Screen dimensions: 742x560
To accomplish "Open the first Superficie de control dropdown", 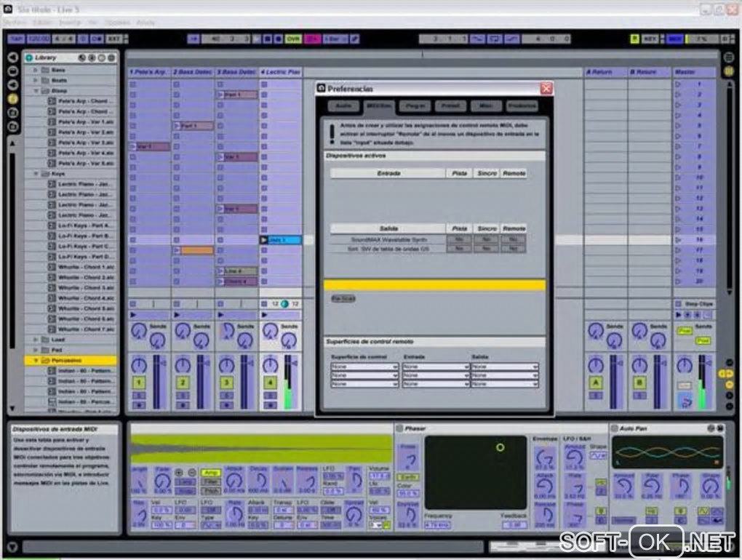I will (x=364, y=367).
